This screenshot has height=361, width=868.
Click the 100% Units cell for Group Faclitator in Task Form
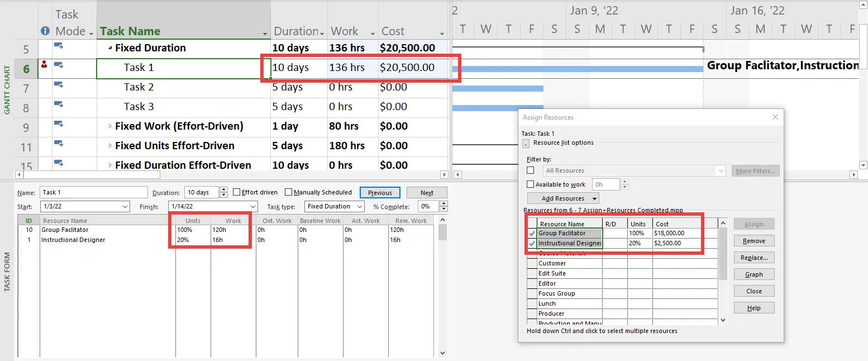[193, 230]
